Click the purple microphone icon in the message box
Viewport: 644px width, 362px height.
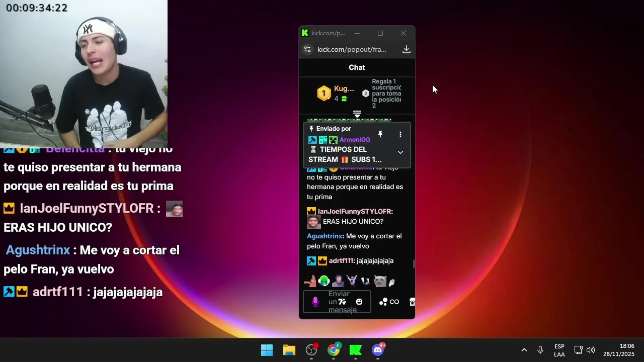[315, 302]
